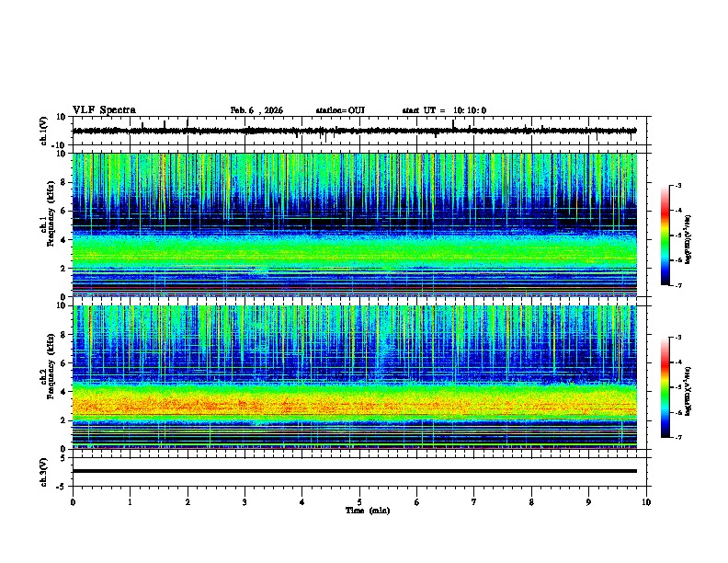Click the ch.1 color bar's log(PSD) unit label
The image size is (728, 563).
coord(688,239)
